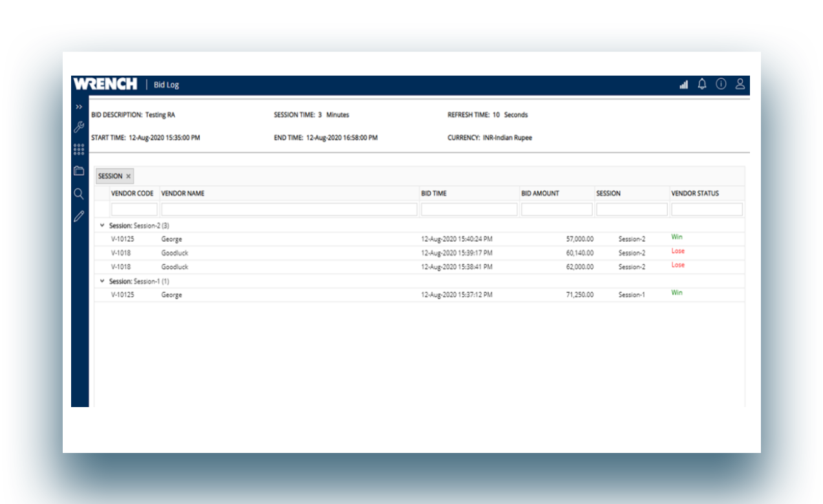Focus the Vendor Name filter box
This screenshot has width=823, height=504.
290,209
